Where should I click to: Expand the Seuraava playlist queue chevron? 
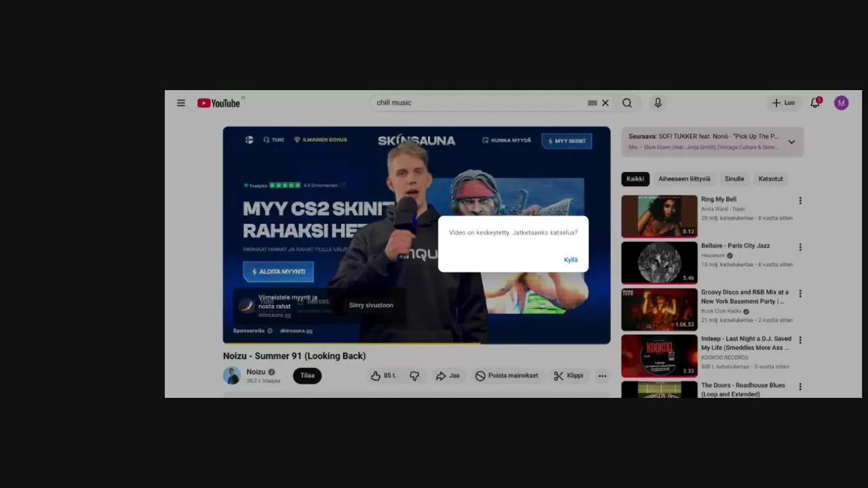click(791, 142)
